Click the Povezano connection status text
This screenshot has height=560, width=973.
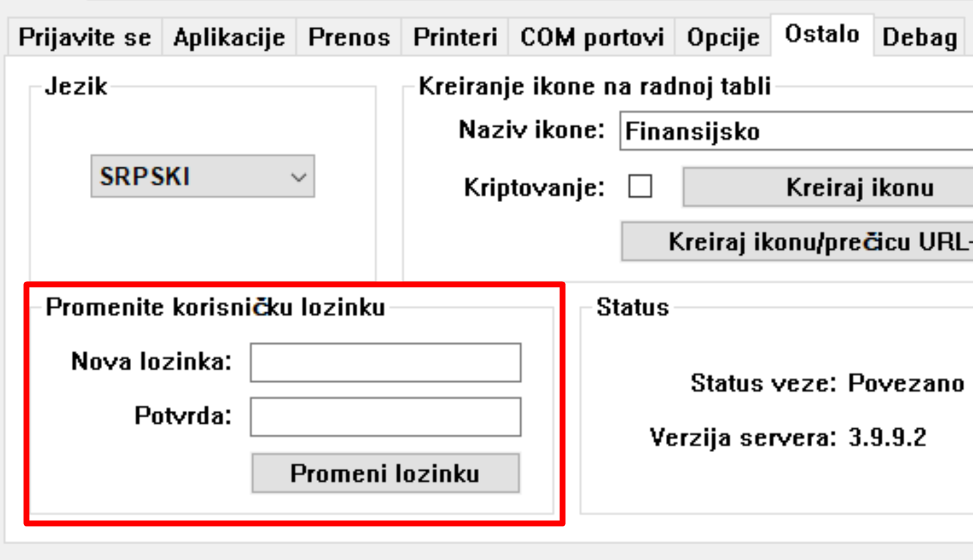906,383
